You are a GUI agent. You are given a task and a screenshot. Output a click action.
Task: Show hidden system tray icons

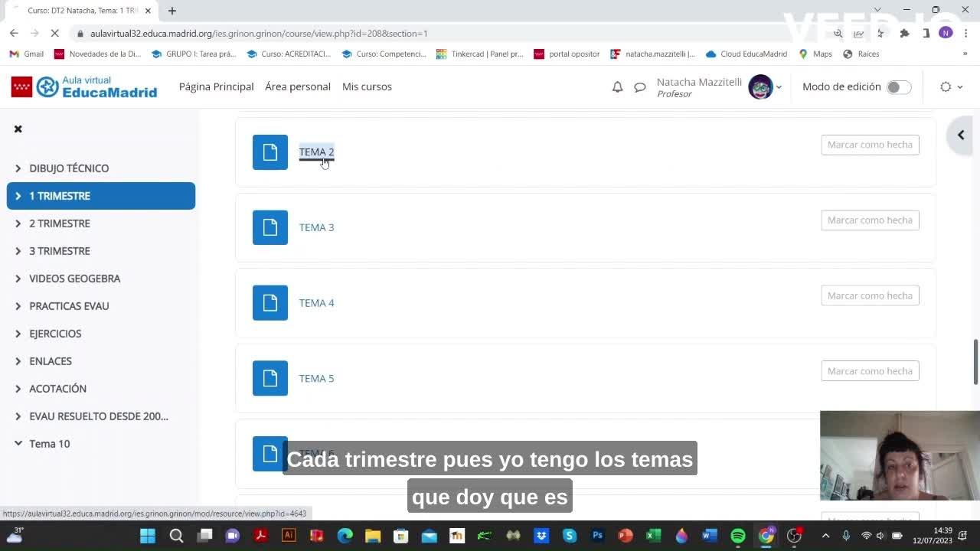coord(825,536)
